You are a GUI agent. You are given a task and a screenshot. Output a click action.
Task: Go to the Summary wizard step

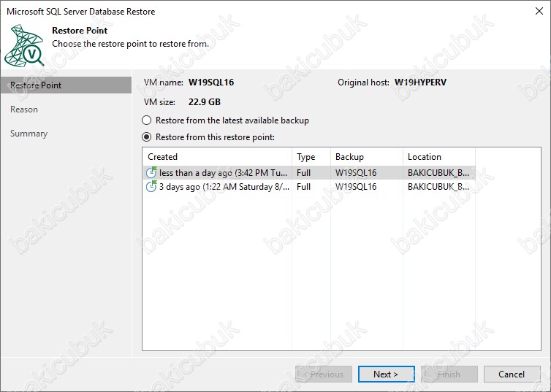pos(28,134)
